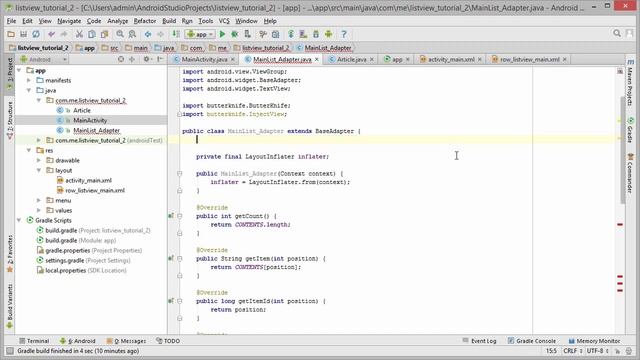Image resolution: width=640 pixels, height=360 pixels.
Task: Open the project panel settings gear
Action: click(146, 59)
